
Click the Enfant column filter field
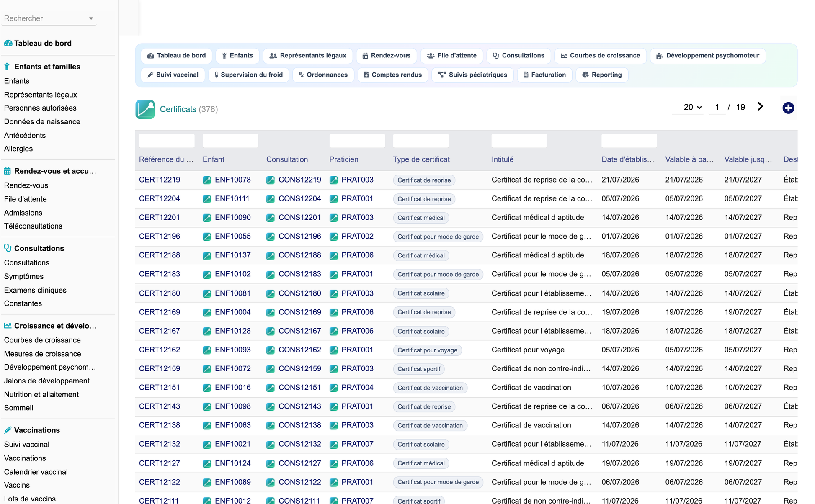click(230, 141)
